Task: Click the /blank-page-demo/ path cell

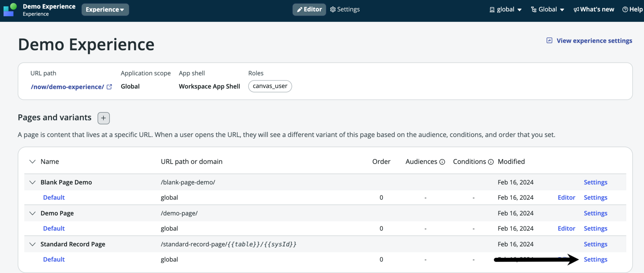Action: 188,182
